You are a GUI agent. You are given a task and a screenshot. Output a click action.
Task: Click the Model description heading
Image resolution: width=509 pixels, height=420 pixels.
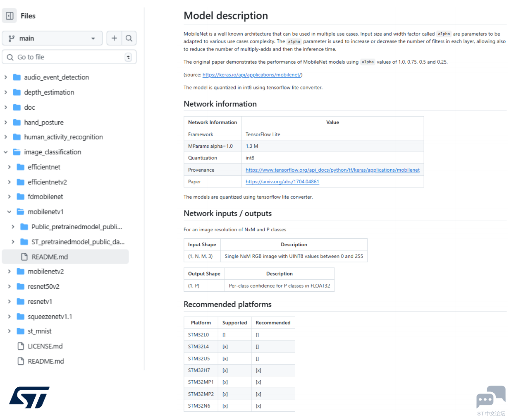tap(226, 16)
